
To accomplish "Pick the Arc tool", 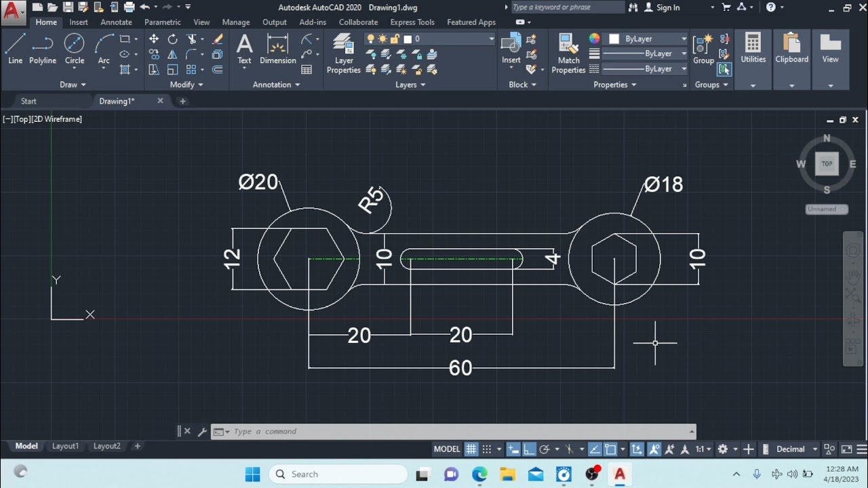I will pyautogui.click(x=104, y=49).
